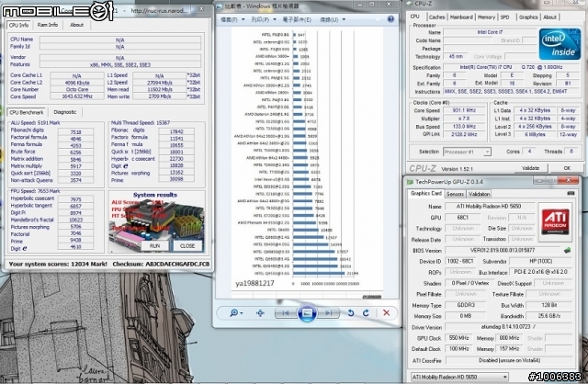
Task: Go to previous image in Photo Viewer
Action: click(286, 312)
